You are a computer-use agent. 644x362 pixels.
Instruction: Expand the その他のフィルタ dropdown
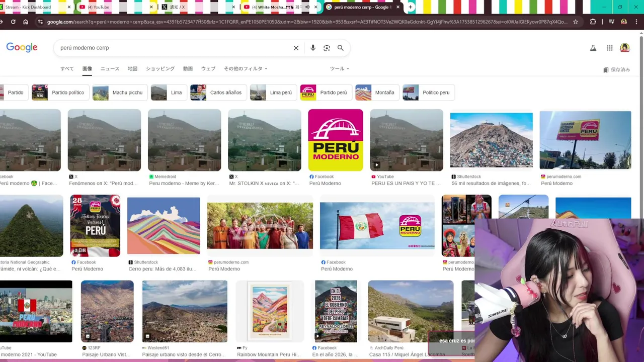pyautogui.click(x=246, y=68)
